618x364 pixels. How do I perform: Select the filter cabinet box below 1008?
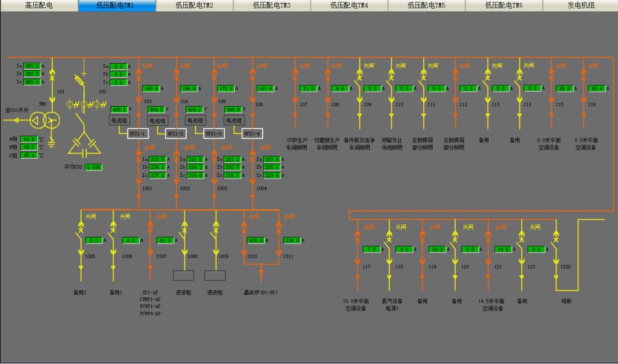(x=184, y=275)
